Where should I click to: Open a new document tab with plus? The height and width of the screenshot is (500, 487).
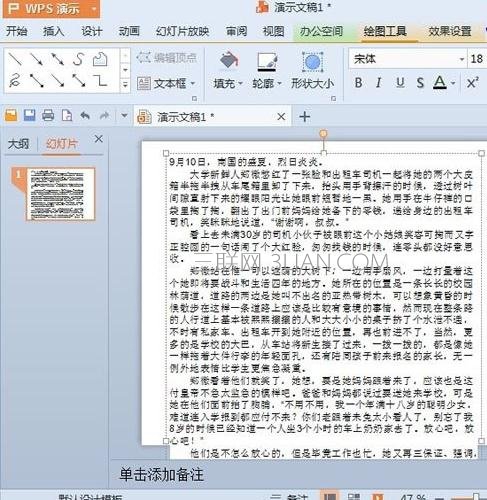tap(304, 117)
